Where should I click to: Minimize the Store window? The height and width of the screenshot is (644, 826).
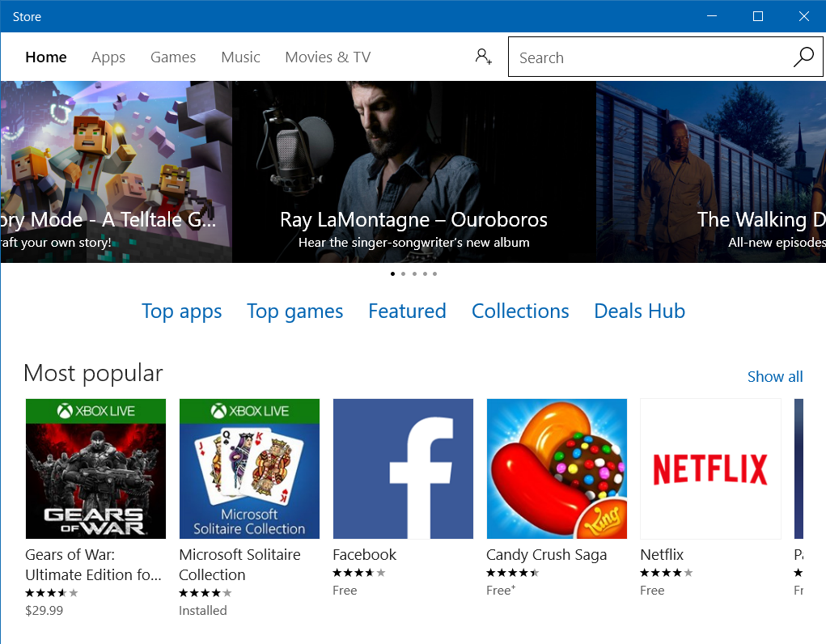(x=712, y=16)
